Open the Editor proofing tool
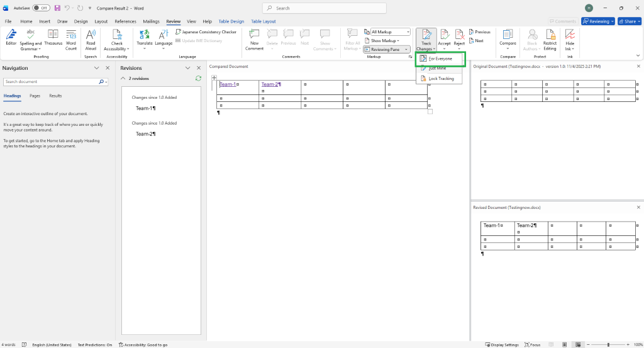Screen dimensions: 644x348 [x=11, y=37]
